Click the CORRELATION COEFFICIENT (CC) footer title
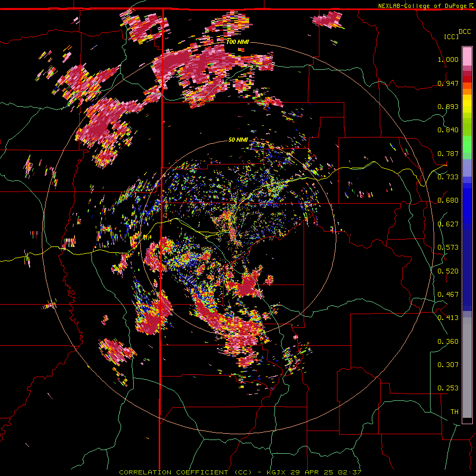Image resolution: width=476 pixels, height=476 pixels. coord(186,472)
